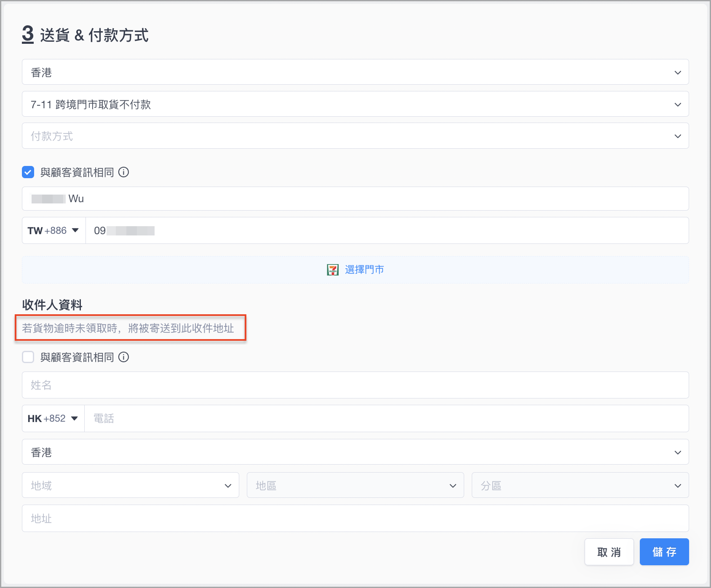
Task: Click info icon beside the checked 與顧客資訊相同
Action: [x=123, y=172]
